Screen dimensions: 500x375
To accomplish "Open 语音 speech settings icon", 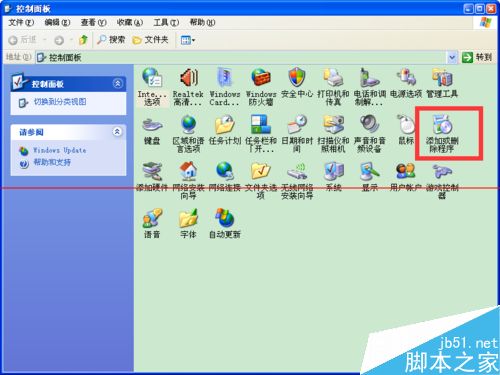I will tap(152, 223).
